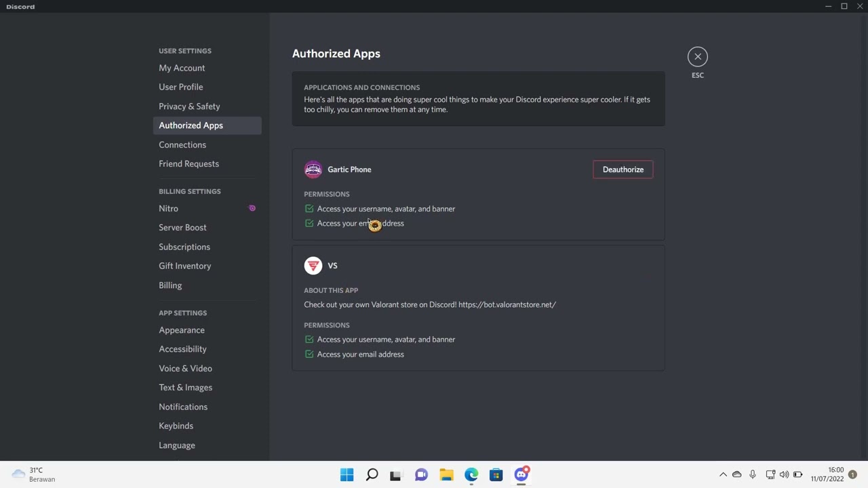
Task: Click the Nitro badge icon in sidebar
Action: coord(252,208)
